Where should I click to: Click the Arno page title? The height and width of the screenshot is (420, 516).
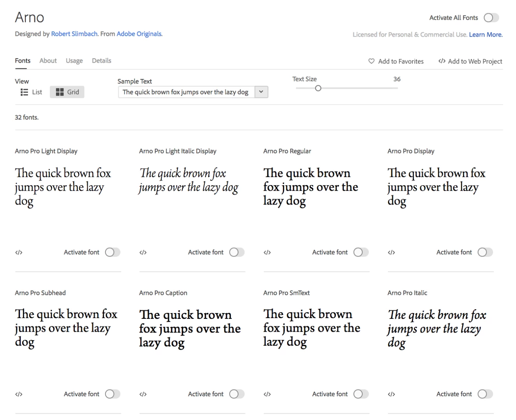pyautogui.click(x=30, y=17)
